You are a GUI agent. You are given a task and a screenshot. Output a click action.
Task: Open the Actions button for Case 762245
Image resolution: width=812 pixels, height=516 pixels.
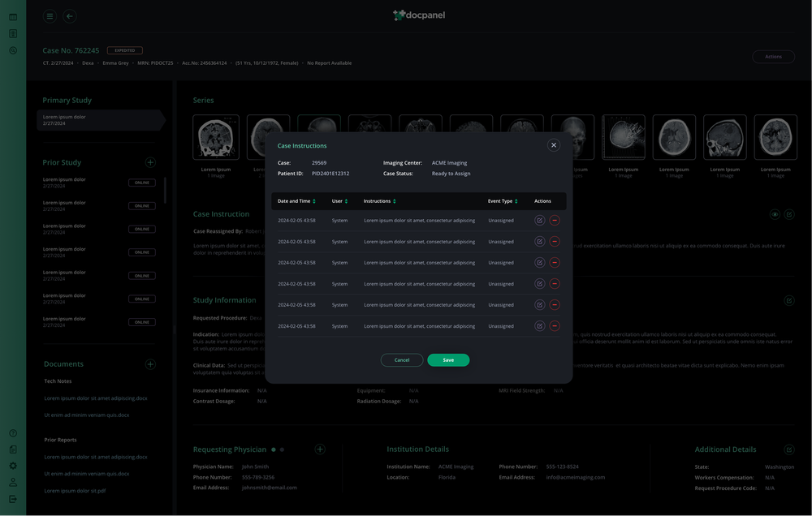pos(772,56)
